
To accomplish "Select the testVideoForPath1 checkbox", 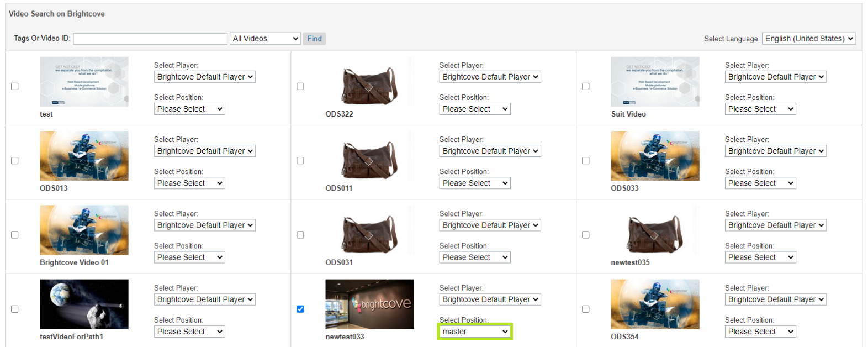I will pos(15,309).
